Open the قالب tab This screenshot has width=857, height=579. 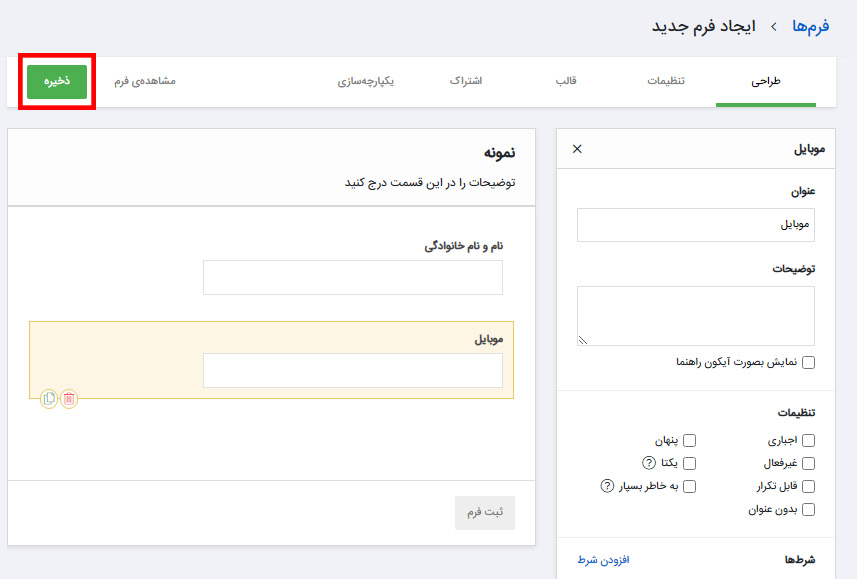point(566,81)
